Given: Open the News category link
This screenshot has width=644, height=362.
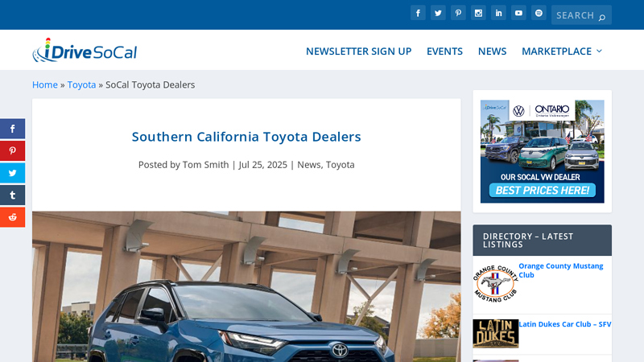Looking at the screenshot, I should [309, 165].
